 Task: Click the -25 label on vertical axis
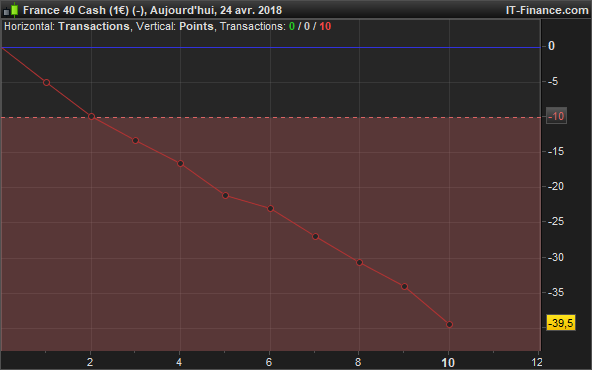tap(556, 222)
